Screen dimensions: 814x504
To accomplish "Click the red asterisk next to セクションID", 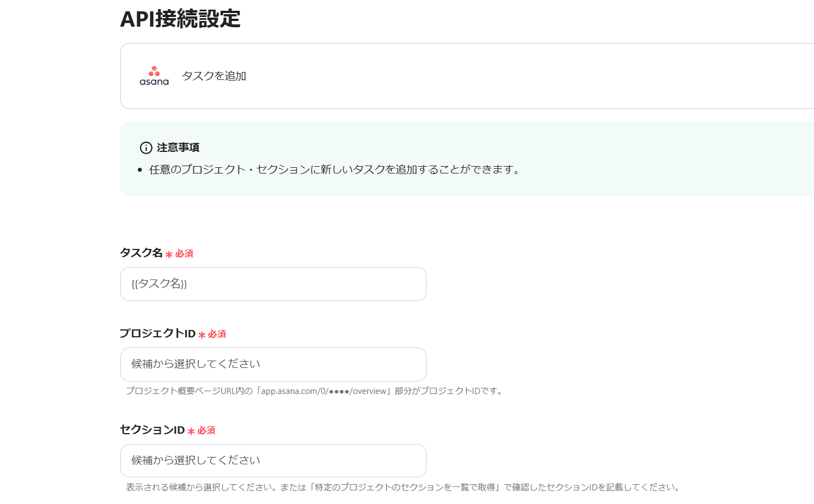I will pyautogui.click(x=191, y=431).
